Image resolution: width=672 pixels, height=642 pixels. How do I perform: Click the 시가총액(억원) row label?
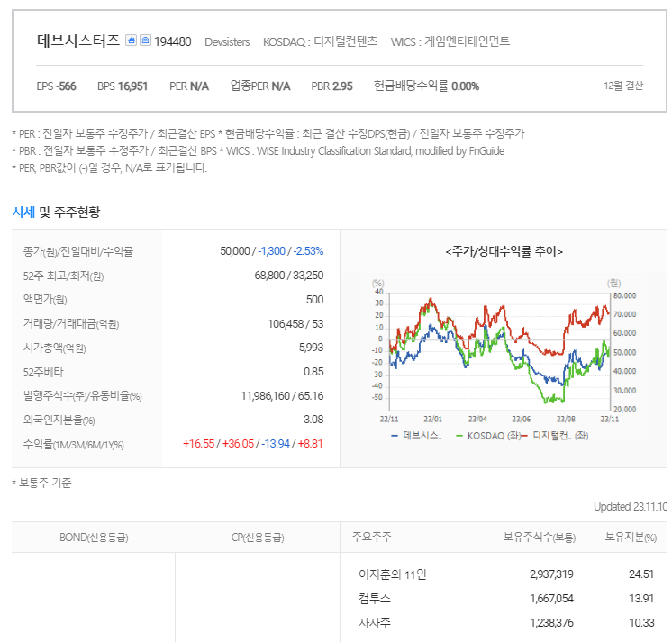pyautogui.click(x=54, y=348)
